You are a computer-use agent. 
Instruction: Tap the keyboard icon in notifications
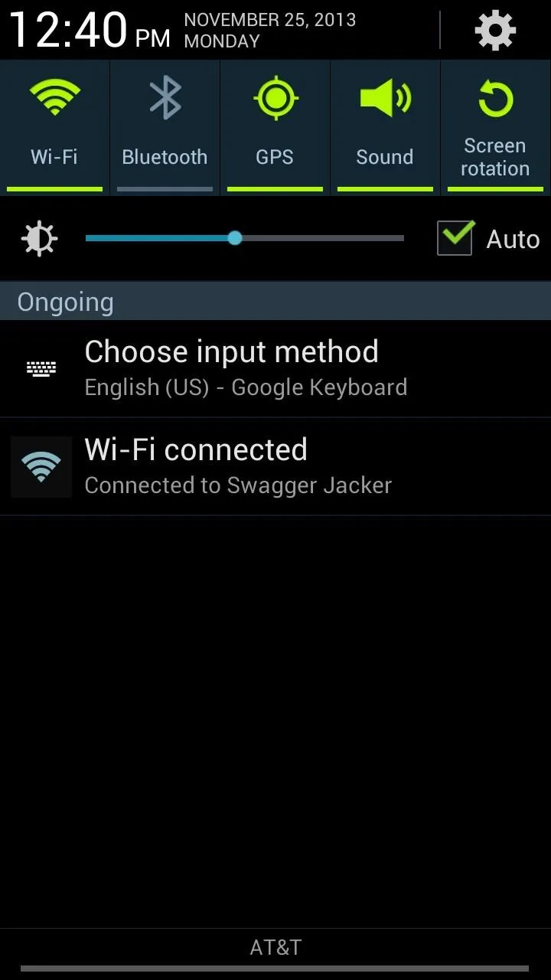click(x=41, y=370)
